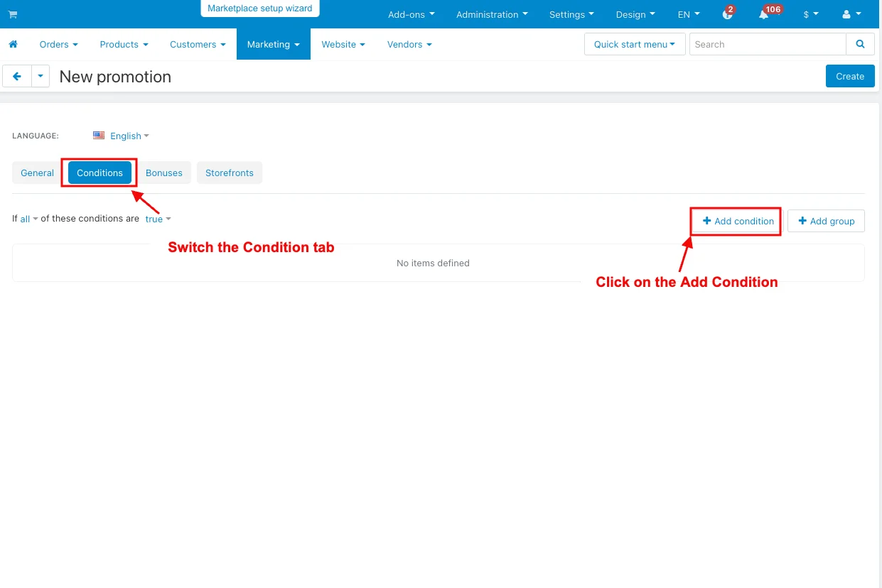882x588 pixels.
Task: Expand the caret beside the back arrow
Action: coord(41,76)
